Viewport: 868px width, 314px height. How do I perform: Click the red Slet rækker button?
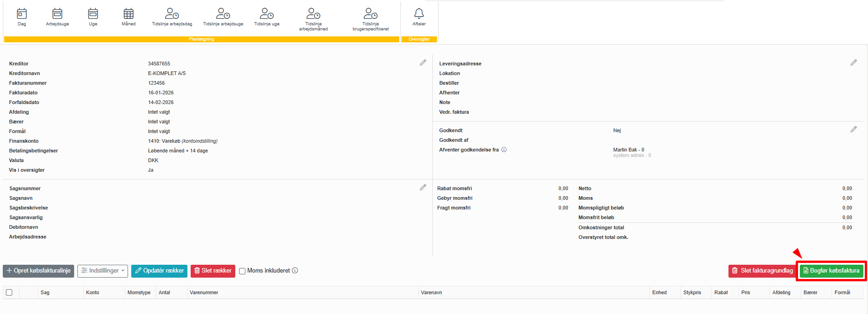pos(213,271)
